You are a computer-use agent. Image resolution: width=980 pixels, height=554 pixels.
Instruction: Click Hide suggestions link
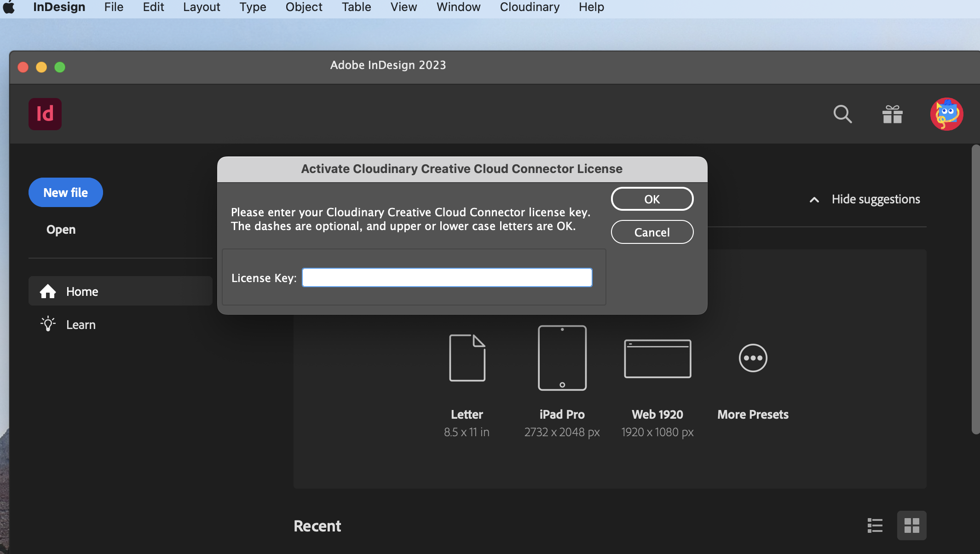click(876, 199)
